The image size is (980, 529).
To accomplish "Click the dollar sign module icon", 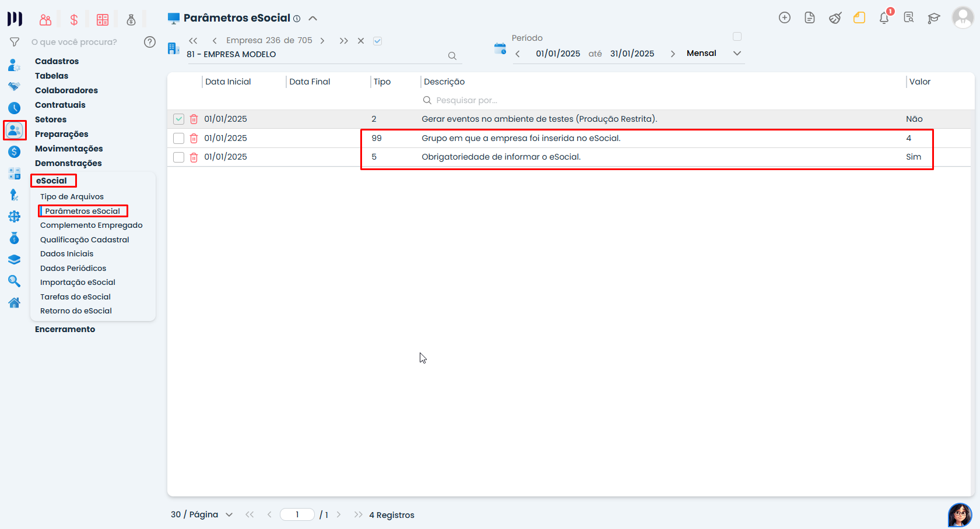I will click(x=74, y=20).
